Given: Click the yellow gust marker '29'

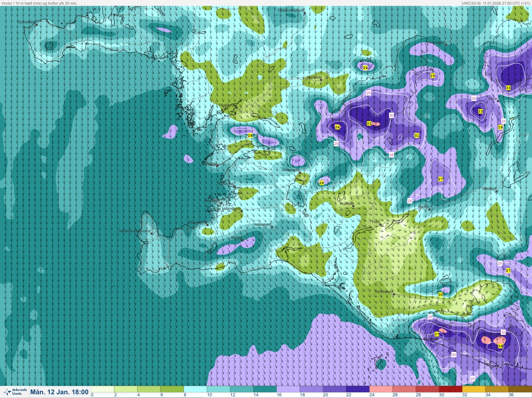Looking at the screenshot, I should tap(500, 127).
